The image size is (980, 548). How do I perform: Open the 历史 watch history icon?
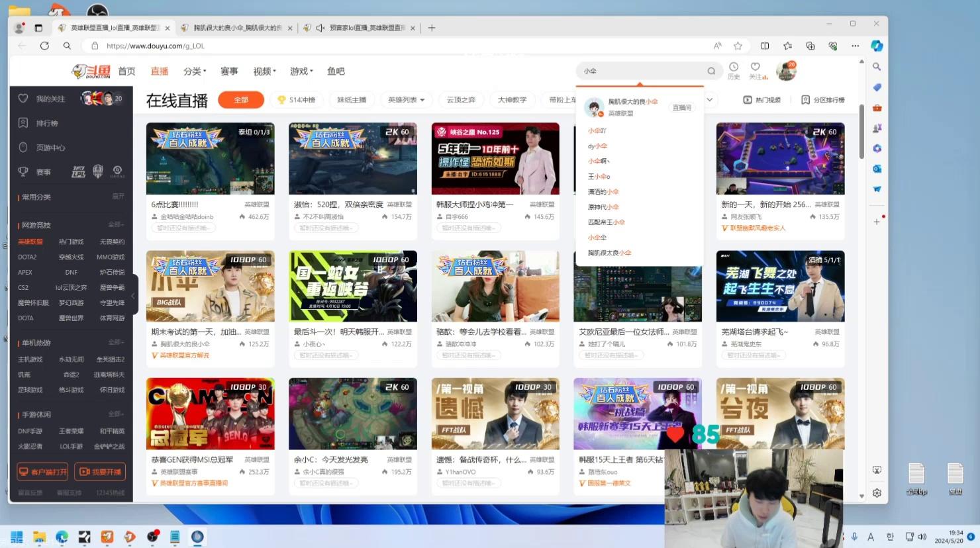pyautogui.click(x=734, y=70)
